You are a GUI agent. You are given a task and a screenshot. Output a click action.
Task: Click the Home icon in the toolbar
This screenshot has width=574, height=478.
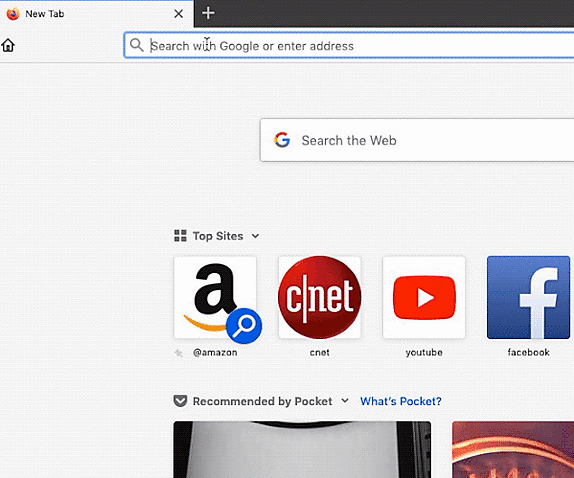tap(8, 45)
